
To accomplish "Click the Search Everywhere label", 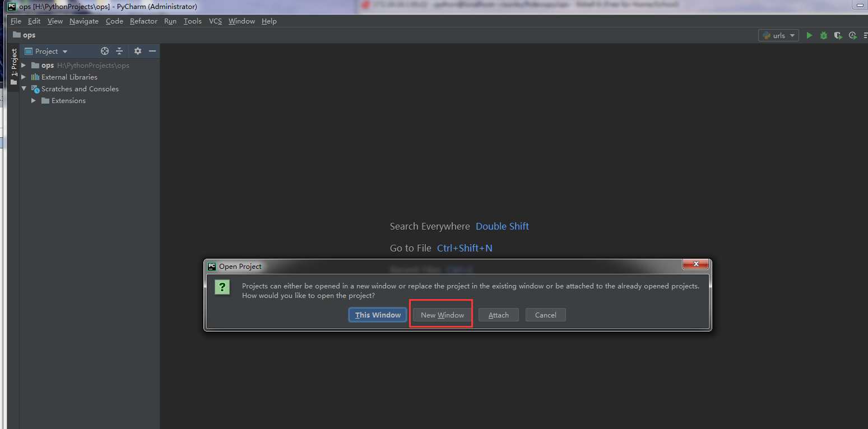I will (430, 226).
